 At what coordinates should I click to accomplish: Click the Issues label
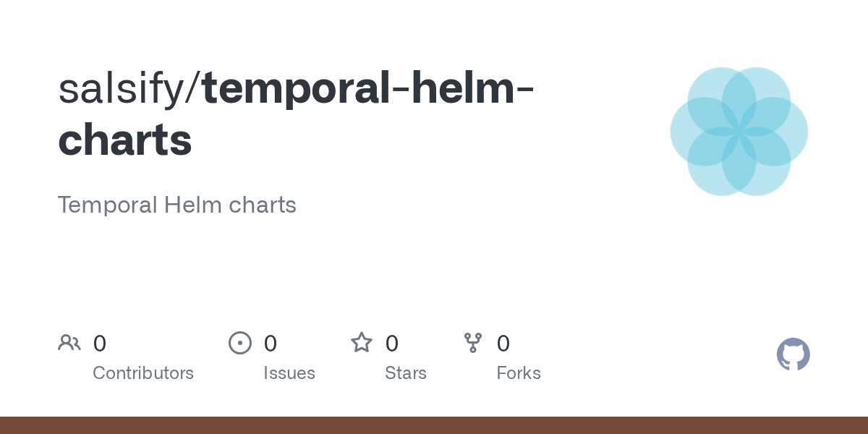(x=289, y=373)
